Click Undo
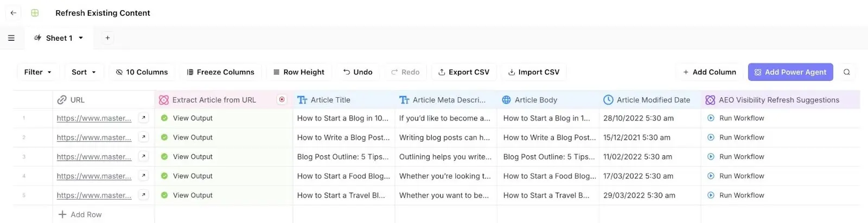 (x=358, y=72)
